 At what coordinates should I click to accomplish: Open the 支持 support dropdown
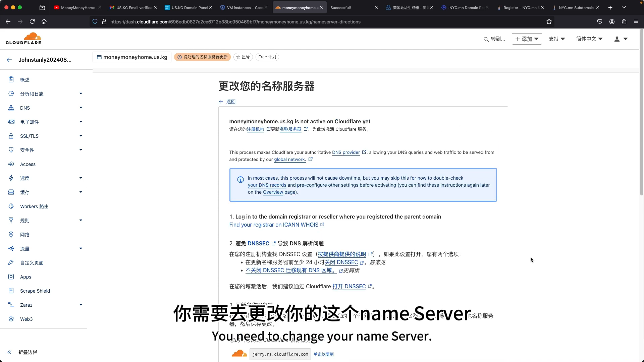(557, 39)
